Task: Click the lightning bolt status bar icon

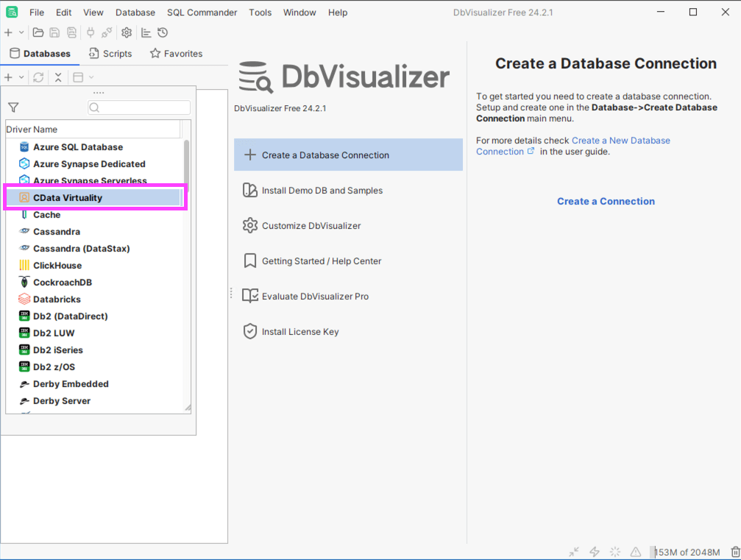Action: click(595, 552)
